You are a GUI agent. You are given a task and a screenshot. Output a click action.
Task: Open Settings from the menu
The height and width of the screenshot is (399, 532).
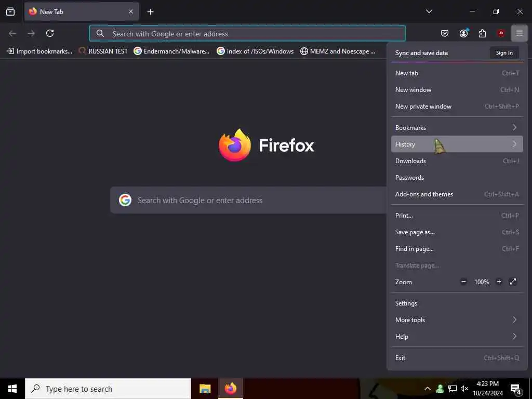(457, 303)
